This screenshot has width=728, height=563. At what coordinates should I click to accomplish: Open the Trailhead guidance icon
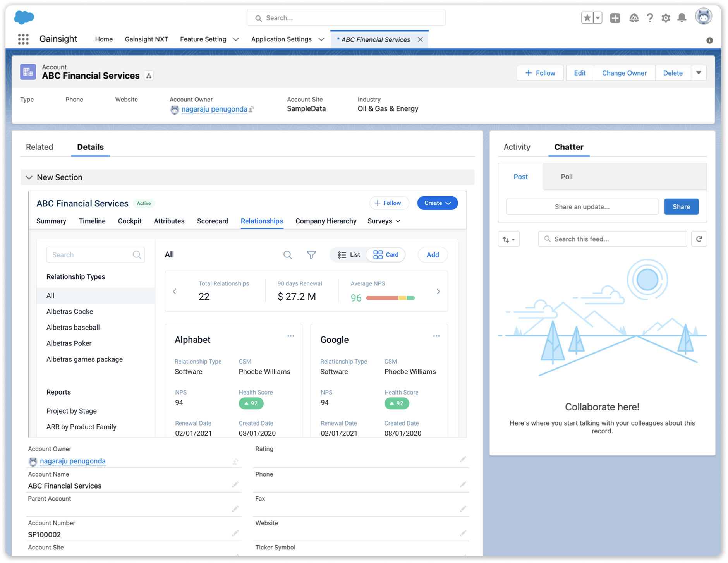tap(634, 18)
